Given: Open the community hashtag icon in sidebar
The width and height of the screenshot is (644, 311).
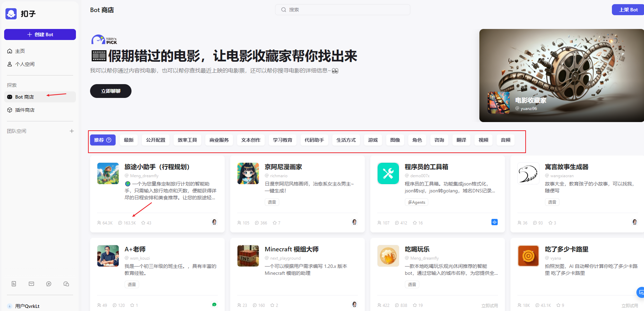Looking at the screenshot, I should click(x=49, y=284).
